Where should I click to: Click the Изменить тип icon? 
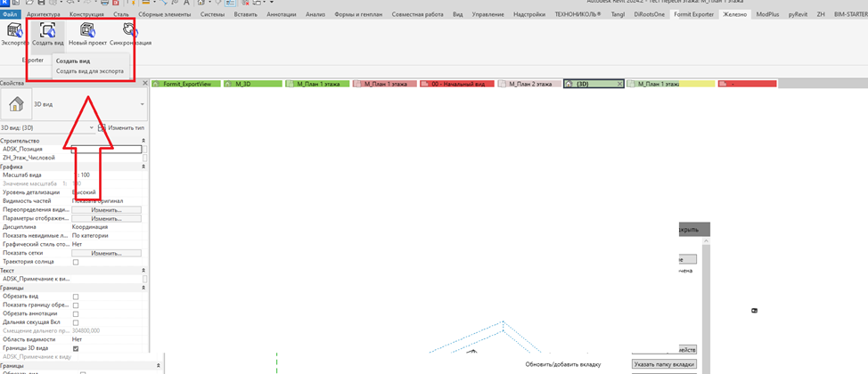tap(102, 128)
